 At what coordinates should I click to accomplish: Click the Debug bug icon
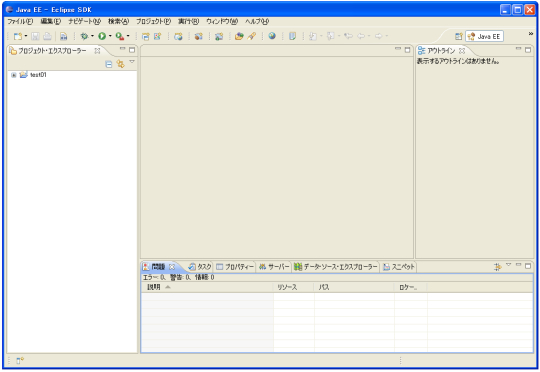point(84,36)
